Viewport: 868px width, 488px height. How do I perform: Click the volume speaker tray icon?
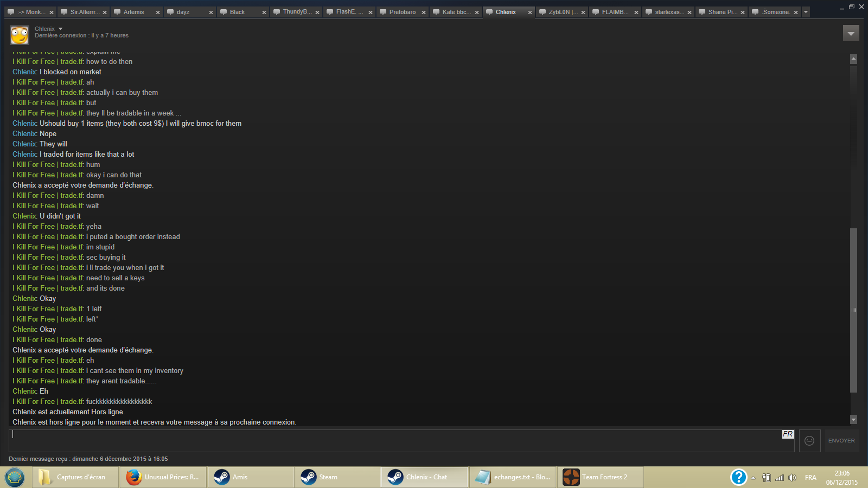pos(792,478)
